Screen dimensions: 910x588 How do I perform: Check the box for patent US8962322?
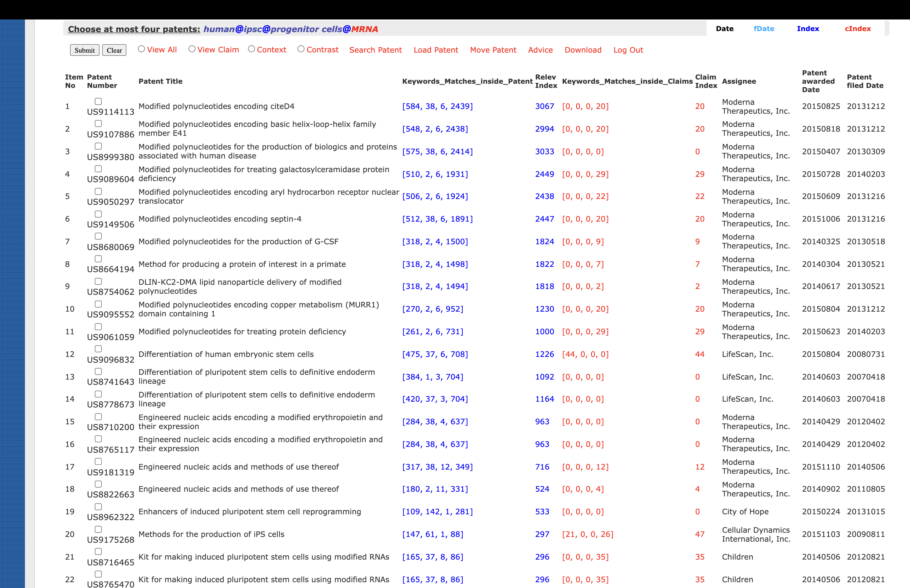point(98,507)
